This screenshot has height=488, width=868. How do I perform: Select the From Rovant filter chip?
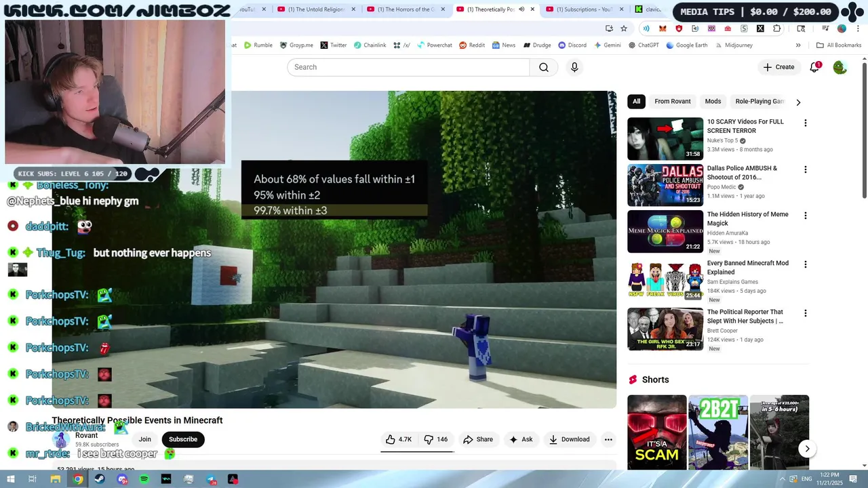pos(673,102)
